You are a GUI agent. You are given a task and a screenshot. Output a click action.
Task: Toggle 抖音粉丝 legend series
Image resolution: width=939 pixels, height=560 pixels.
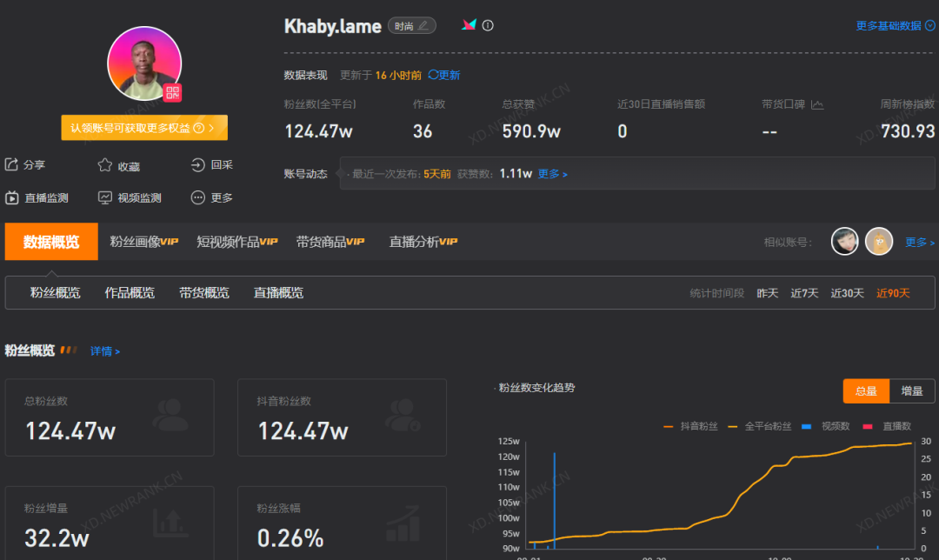point(690,426)
